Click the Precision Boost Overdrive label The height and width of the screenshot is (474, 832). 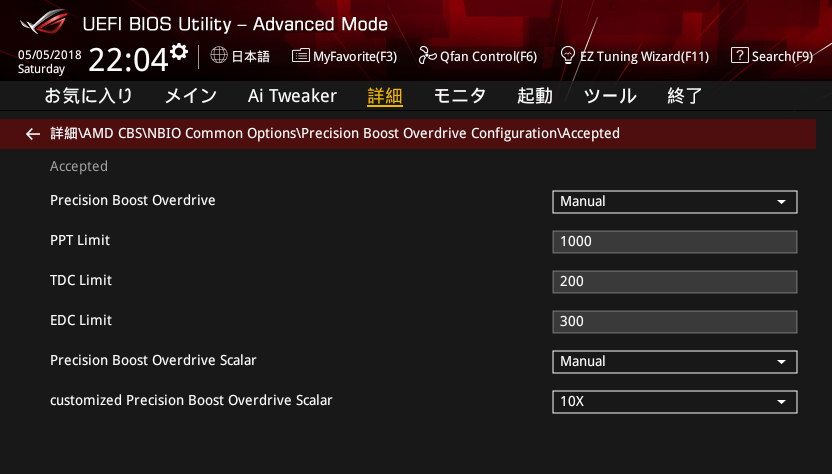coord(133,200)
